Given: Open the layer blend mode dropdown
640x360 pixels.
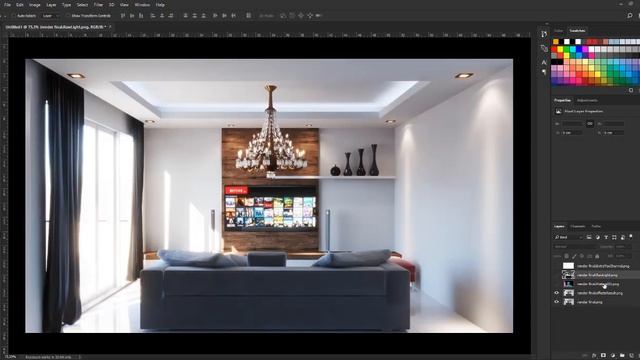Looking at the screenshot, I should pyautogui.click(x=575, y=247).
